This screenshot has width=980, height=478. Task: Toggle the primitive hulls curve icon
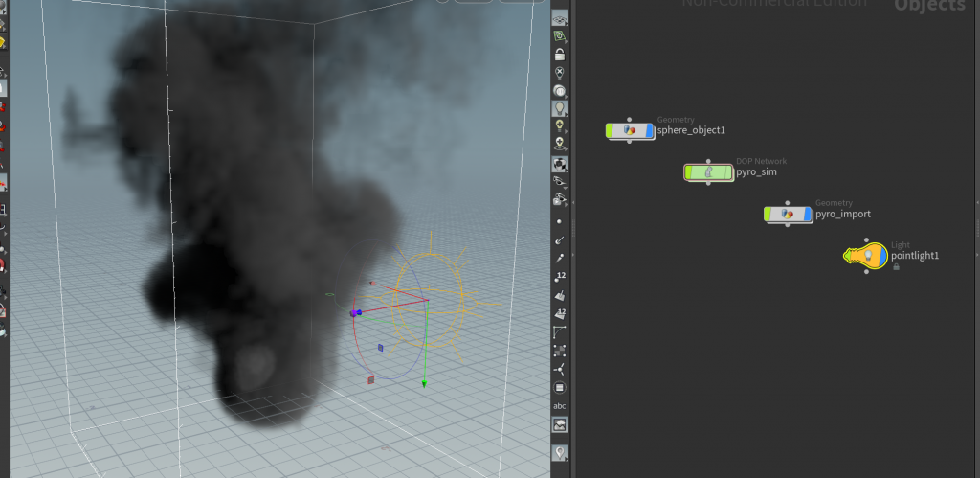pos(559,332)
